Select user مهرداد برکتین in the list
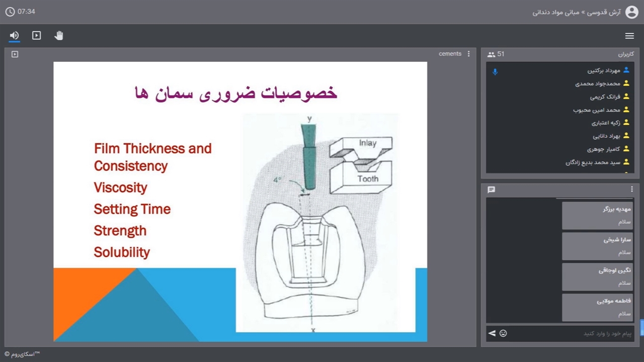The height and width of the screenshot is (362, 644). tap(604, 70)
